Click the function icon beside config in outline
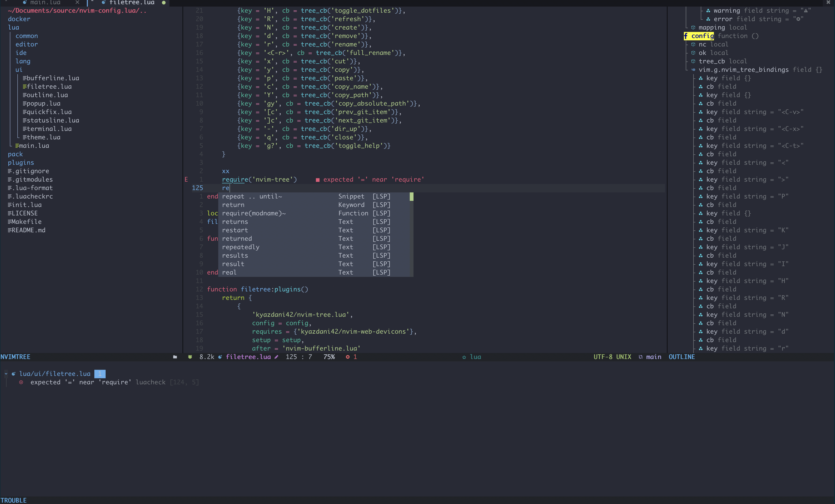This screenshot has width=835, height=504. pos(686,36)
